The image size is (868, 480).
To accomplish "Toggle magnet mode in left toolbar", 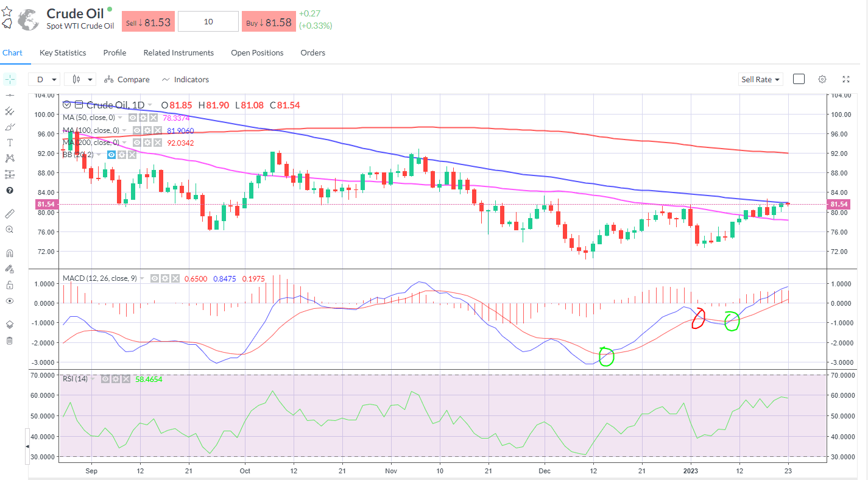I will [x=10, y=253].
